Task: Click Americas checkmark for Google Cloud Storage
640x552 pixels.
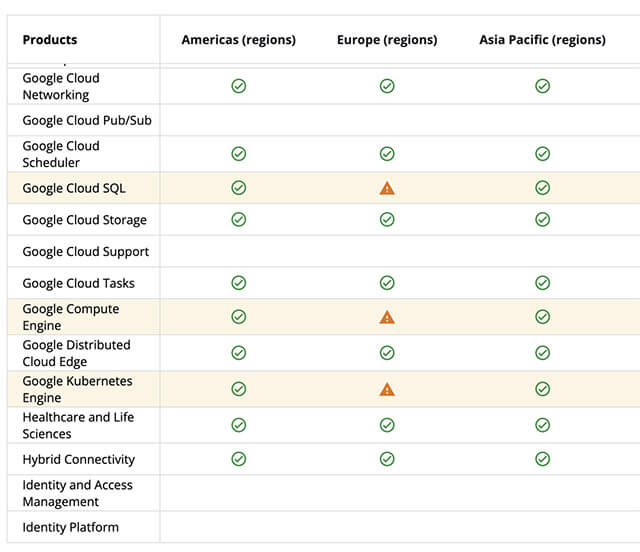Action: coord(239,220)
